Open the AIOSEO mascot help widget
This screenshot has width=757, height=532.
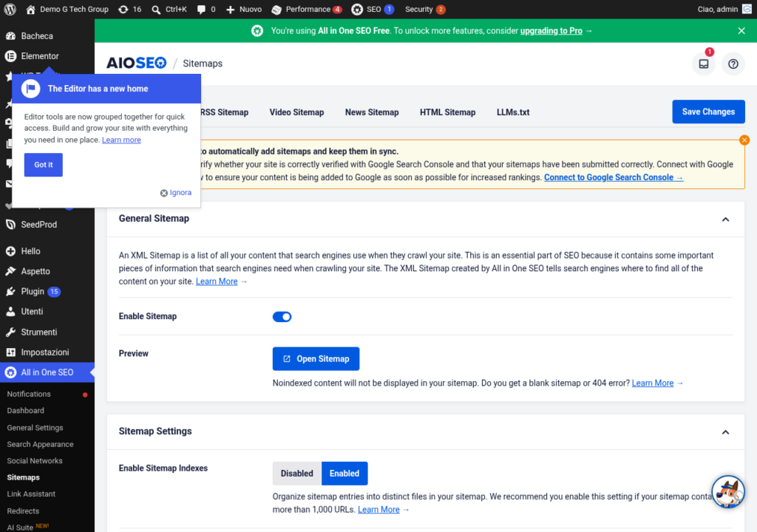(x=728, y=492)
